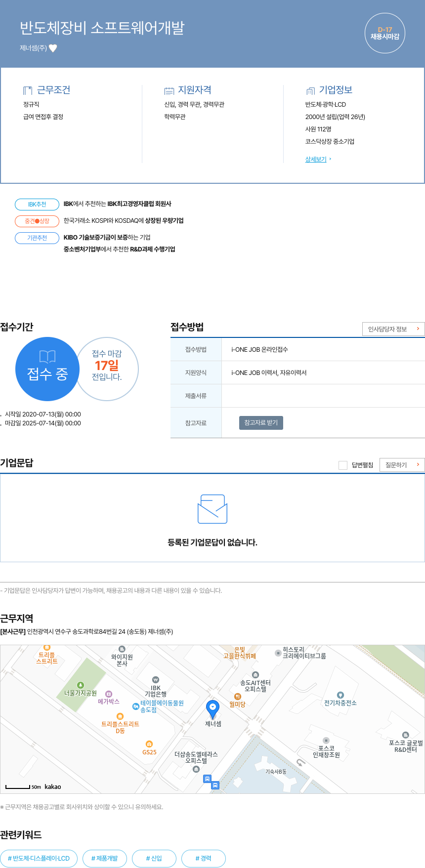Click the 더샵송도엘테라스 오피스텔 marker
The height and width of the screenshot is (868, 425).
(196, 769)
